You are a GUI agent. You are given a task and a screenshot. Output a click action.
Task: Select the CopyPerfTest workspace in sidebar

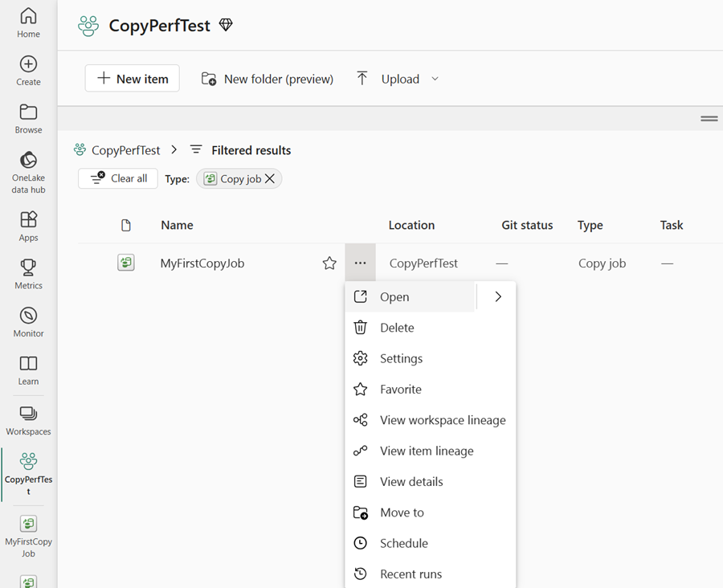coord(28,474)
